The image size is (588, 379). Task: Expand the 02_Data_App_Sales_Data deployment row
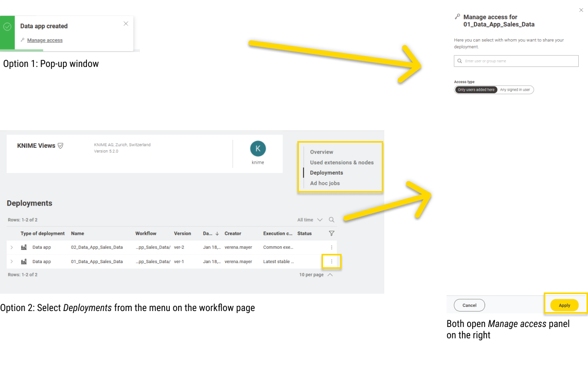pyautogui.click(x=12, y=248)
